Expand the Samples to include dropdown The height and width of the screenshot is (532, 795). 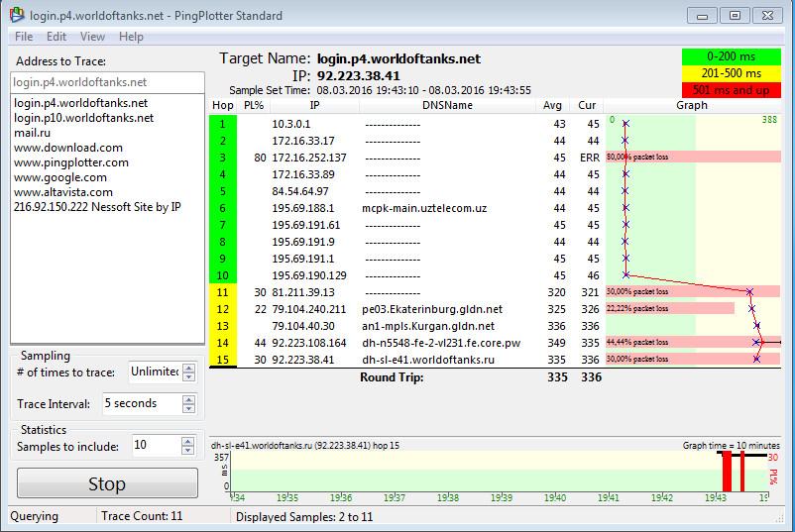pos(189,446)
